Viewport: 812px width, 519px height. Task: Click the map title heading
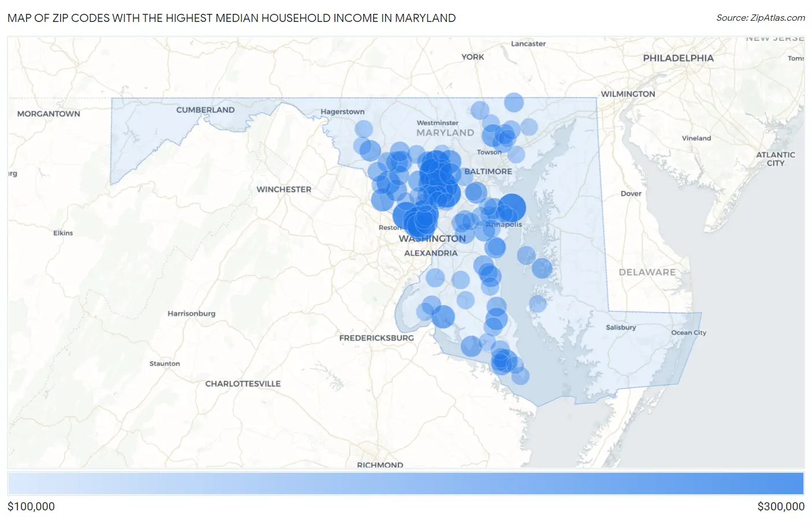232,18
